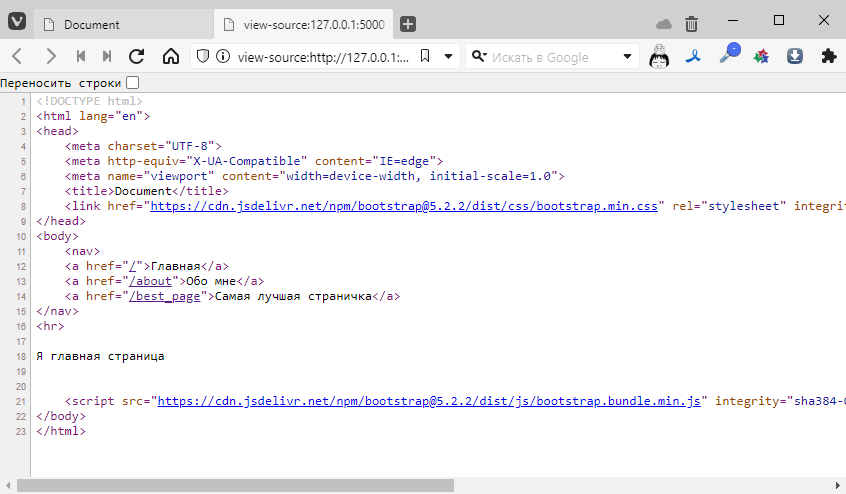Go forward to next page
The width and height of the screenshot is (846, 494).
(51, 56)
